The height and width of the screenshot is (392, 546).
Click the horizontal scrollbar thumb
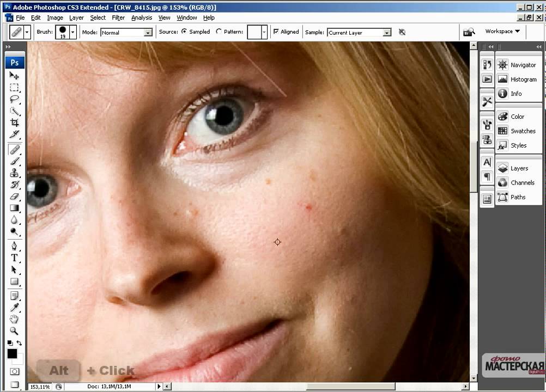pos(351,386)
